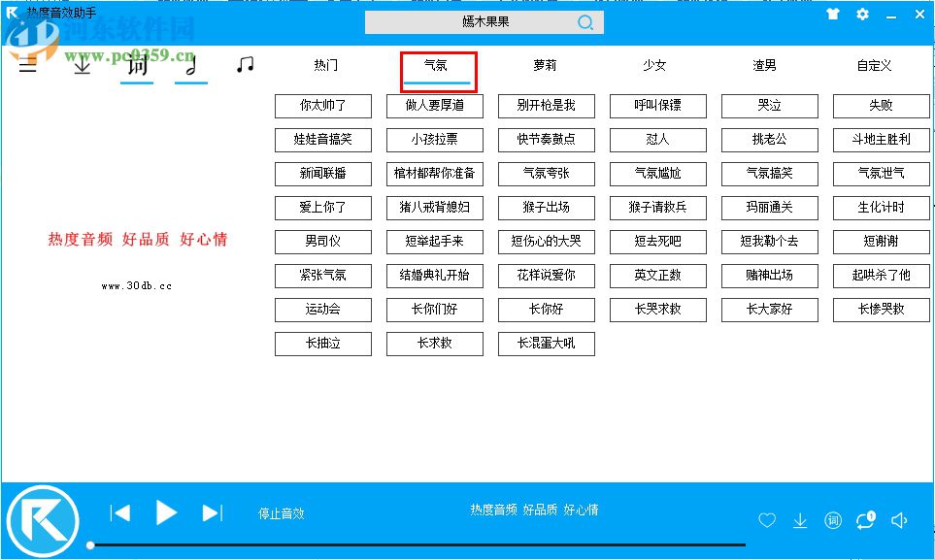Toggle the 词 lyrics display in bottom bar
Image resolution: width=935 pixels, height=560 pixels.
pos(832,520)
